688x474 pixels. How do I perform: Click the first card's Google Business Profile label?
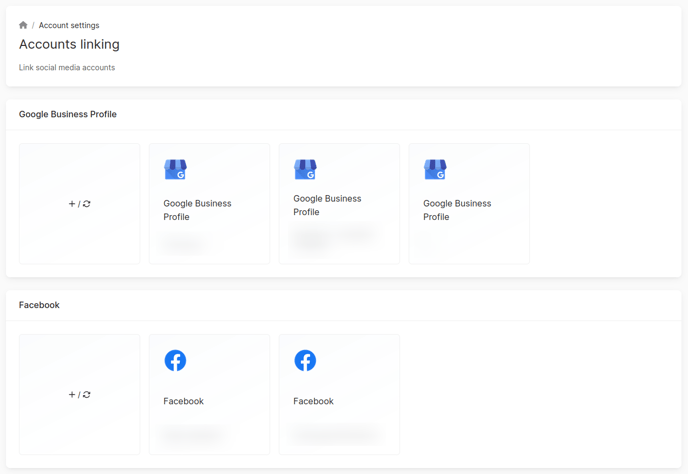coord(197,210)
